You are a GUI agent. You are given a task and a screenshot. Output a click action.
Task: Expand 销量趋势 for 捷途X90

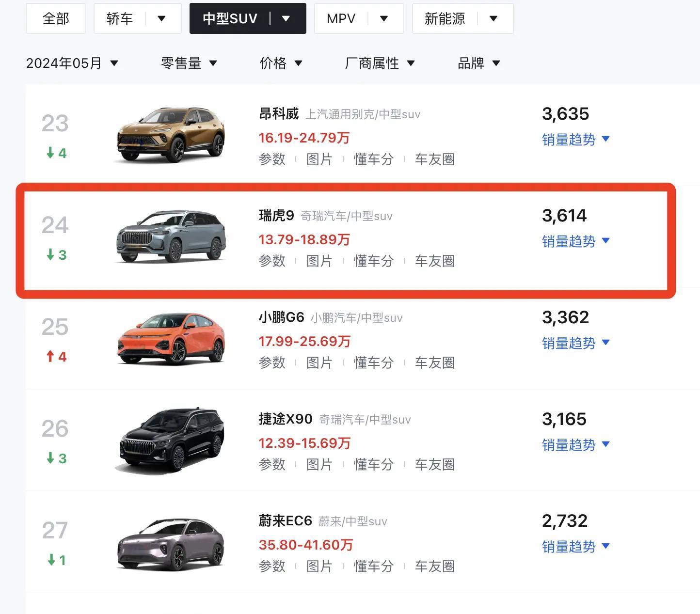(x=575, y=445)
